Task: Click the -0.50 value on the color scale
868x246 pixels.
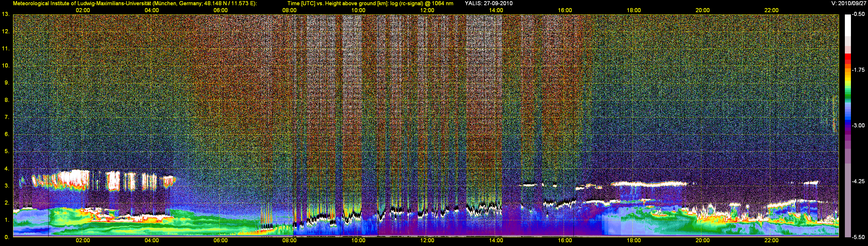Action: coord(858,14)
